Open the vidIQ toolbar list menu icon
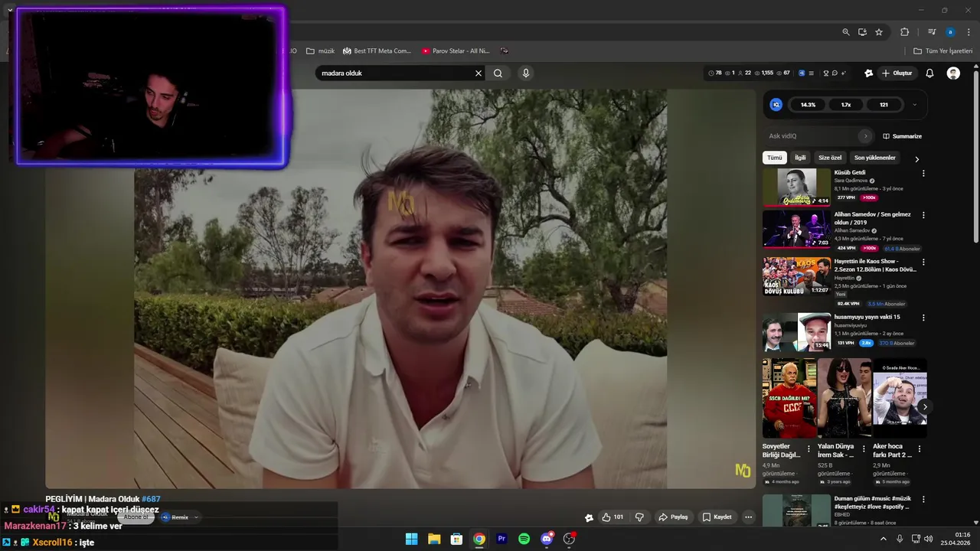The image size is (980, 551). pos(811,73)
